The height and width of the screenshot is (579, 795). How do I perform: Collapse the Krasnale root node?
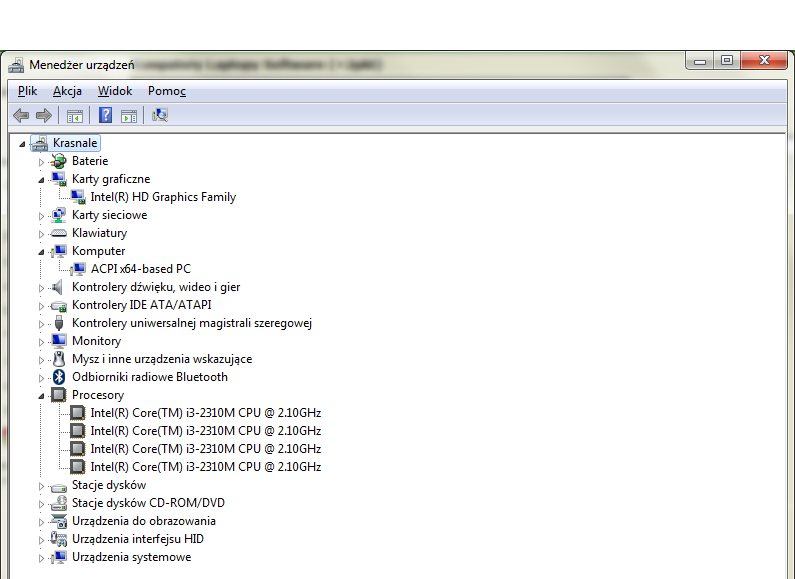pyautogui.click(x=22, y=144)
